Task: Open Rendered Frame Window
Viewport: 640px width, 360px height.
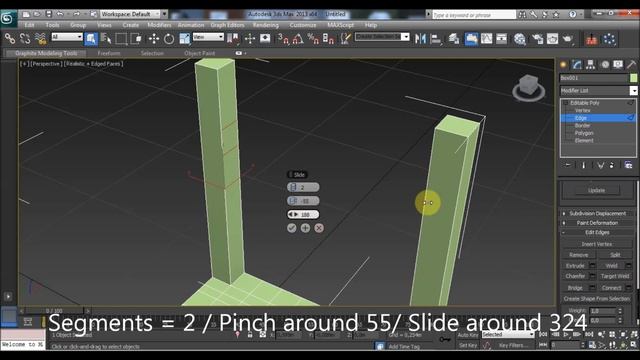Action: tap(552, 39)
